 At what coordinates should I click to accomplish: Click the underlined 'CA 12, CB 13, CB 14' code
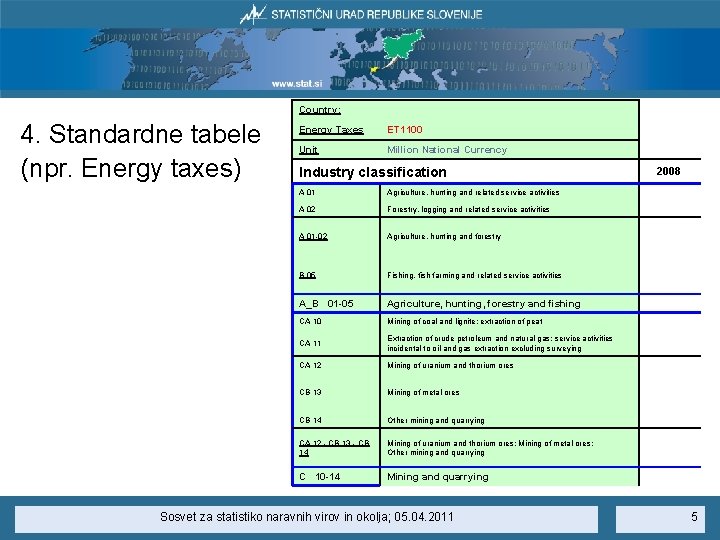pos(334,448)
